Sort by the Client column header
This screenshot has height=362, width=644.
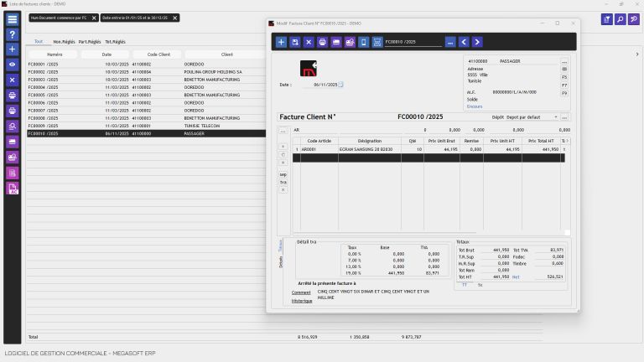(226, 54)
